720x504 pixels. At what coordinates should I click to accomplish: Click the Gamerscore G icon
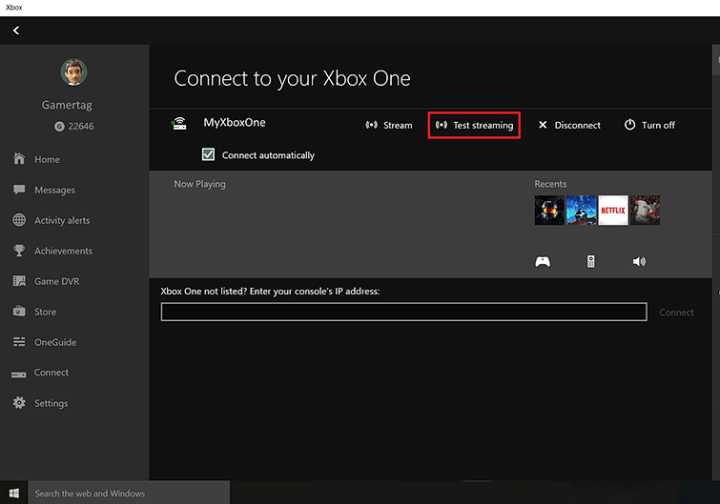tap(59, 126)
